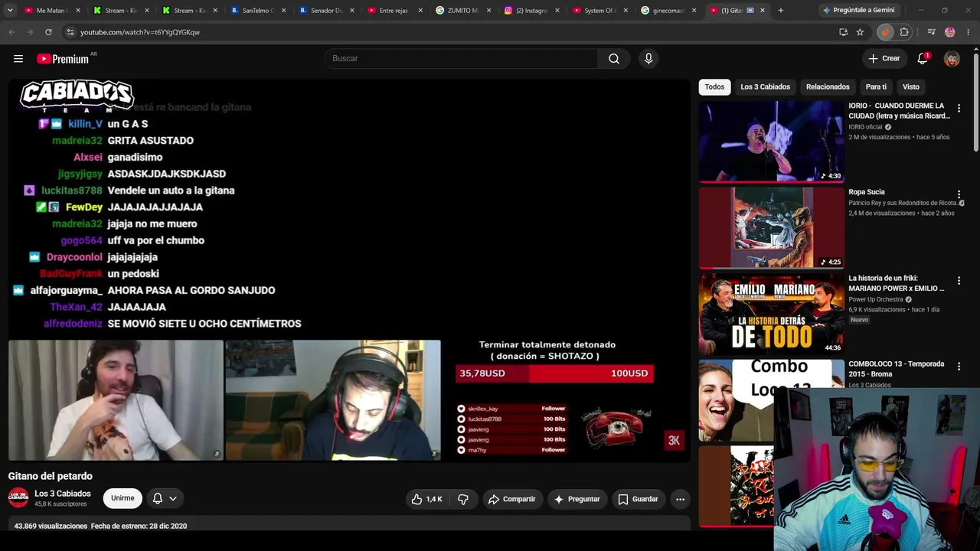The width and height of the screenshot is (980, 551).
Task: Bookmark this page with the star
Action: pos(860,32)
